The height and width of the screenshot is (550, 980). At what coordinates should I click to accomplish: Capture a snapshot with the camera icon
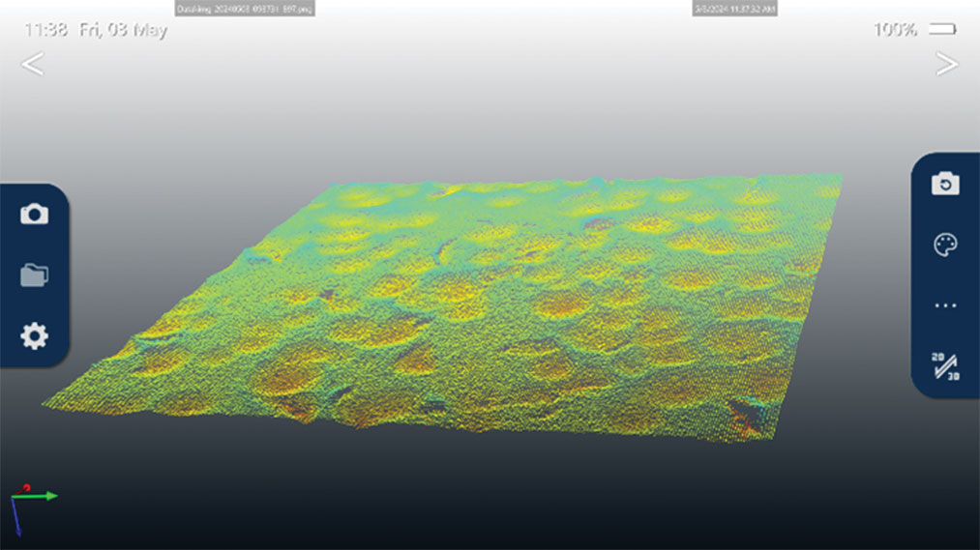click(34, 215)
